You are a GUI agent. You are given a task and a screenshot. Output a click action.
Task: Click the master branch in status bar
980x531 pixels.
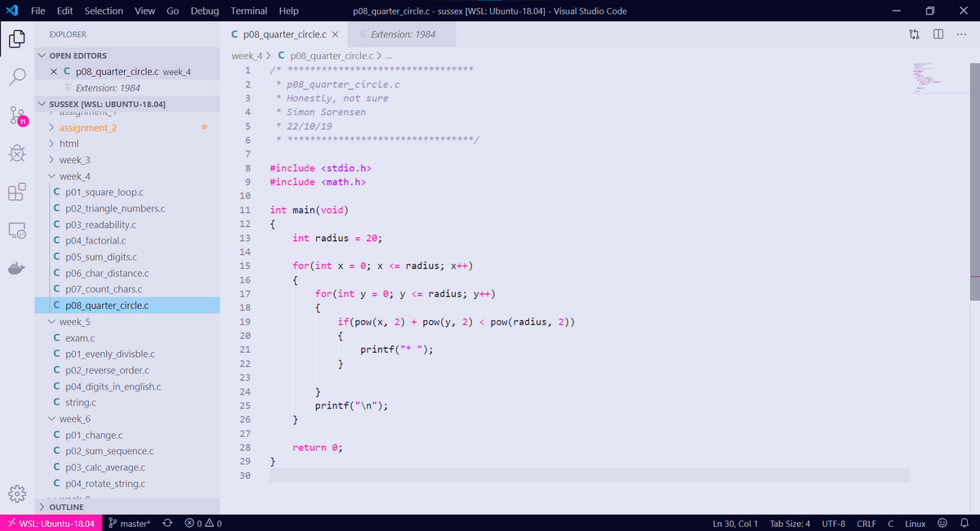(130, 523)
